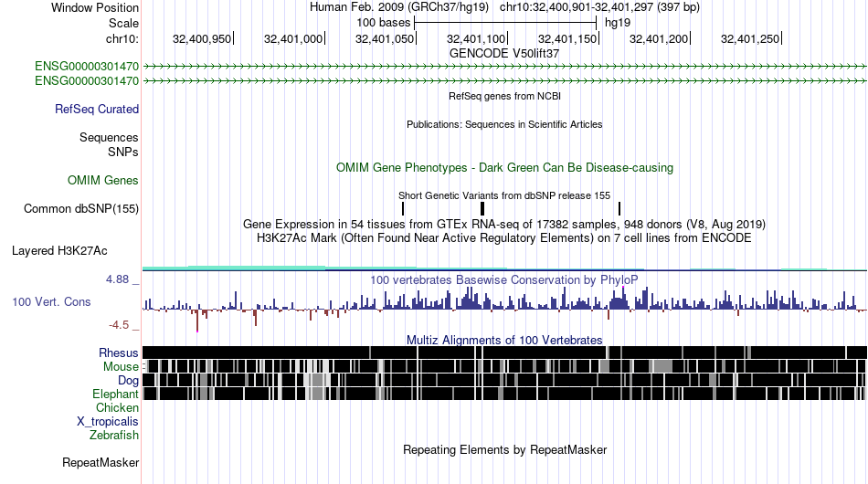The image size is (868, 484).
Task: Select the X_tropicalis alignment row label
Action: tap(108, 422)
